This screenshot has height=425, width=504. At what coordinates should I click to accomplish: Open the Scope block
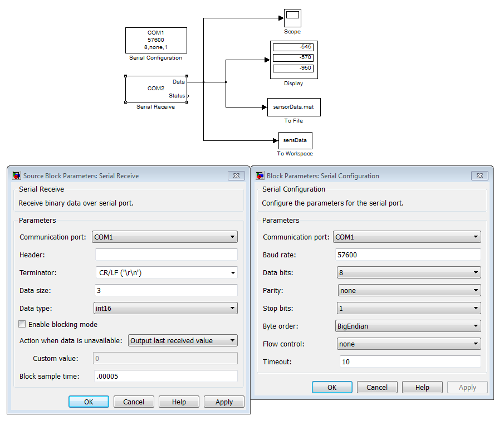click(x=292, y=18)
